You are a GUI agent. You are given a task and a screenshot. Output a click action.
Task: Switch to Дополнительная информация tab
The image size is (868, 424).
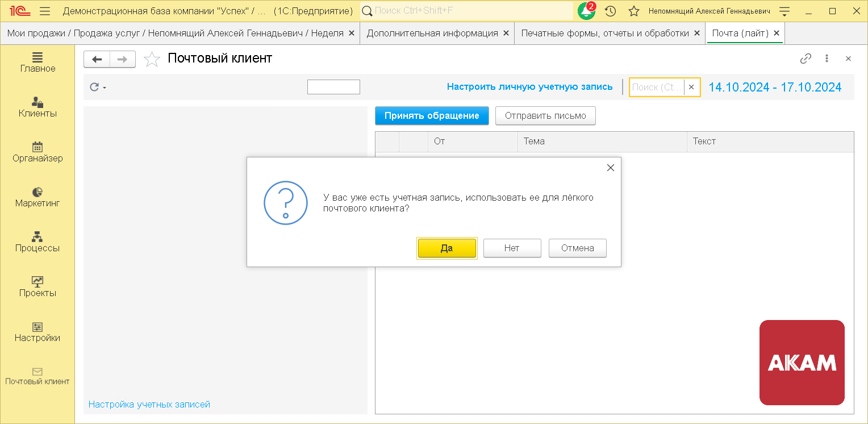tap(432, 33)
